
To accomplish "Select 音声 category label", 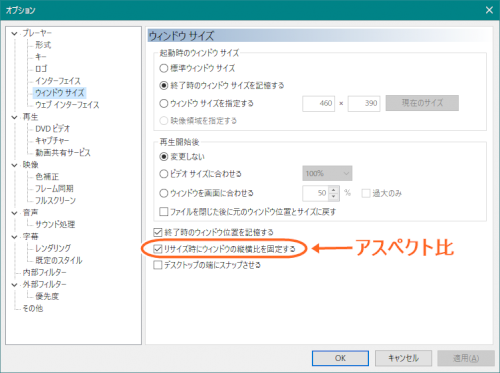I will coord(30,212).
